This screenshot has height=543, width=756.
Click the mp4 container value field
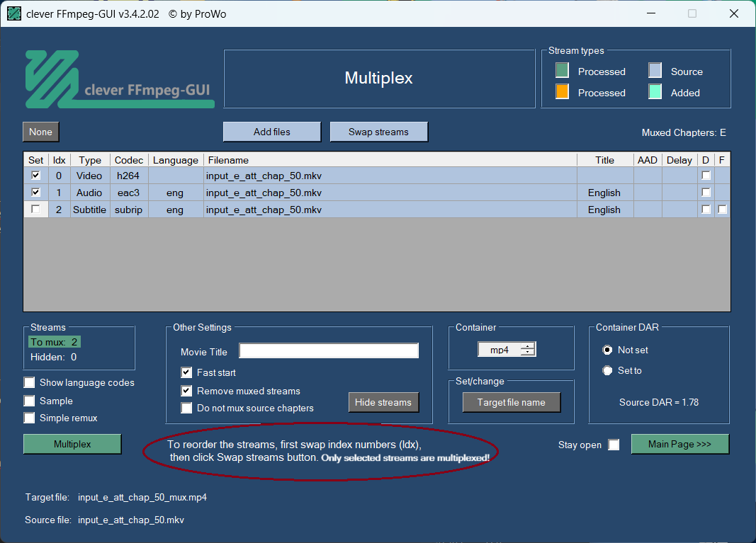coord(500,350)
